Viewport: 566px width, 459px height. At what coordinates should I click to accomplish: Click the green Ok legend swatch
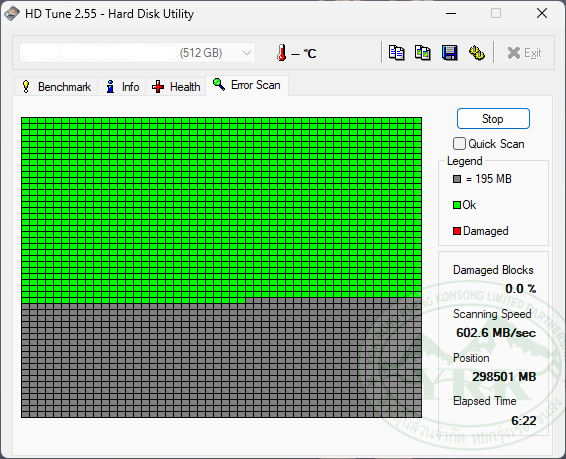pyautogui.click(x=457, y=205)
